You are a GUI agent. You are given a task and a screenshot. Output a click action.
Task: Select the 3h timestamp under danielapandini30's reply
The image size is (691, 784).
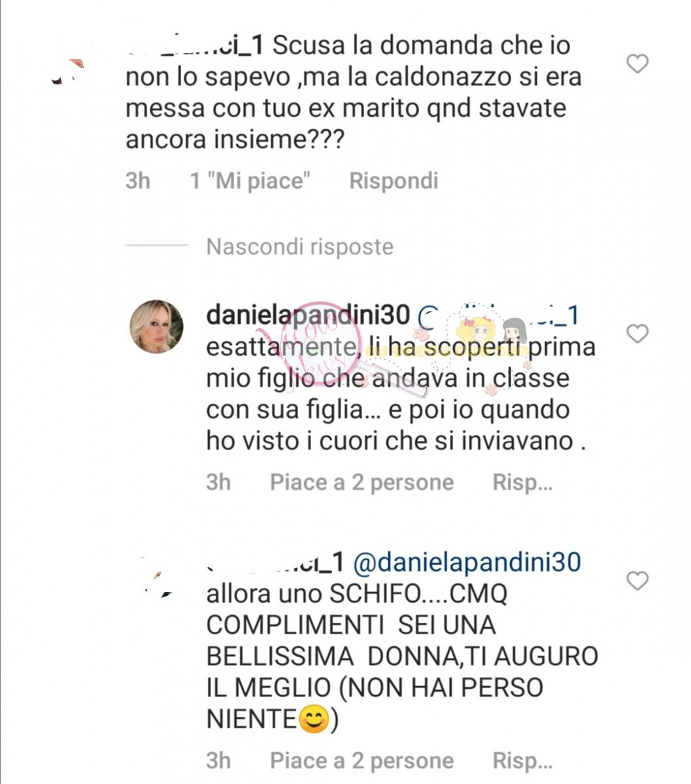tap(218, 483)
